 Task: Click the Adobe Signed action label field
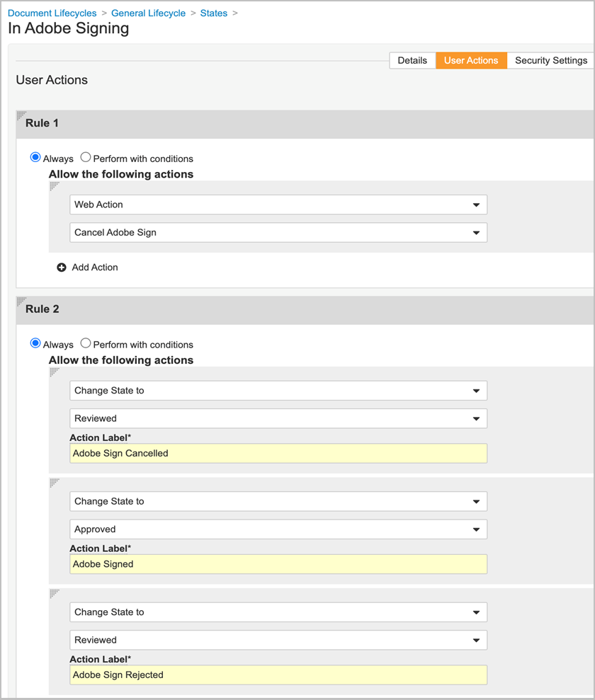coord(276,564)
